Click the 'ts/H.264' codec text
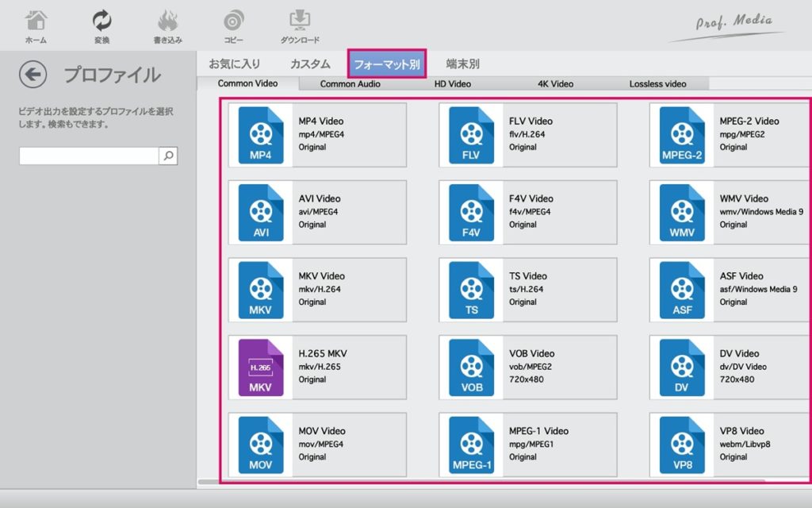 [527, 289]
